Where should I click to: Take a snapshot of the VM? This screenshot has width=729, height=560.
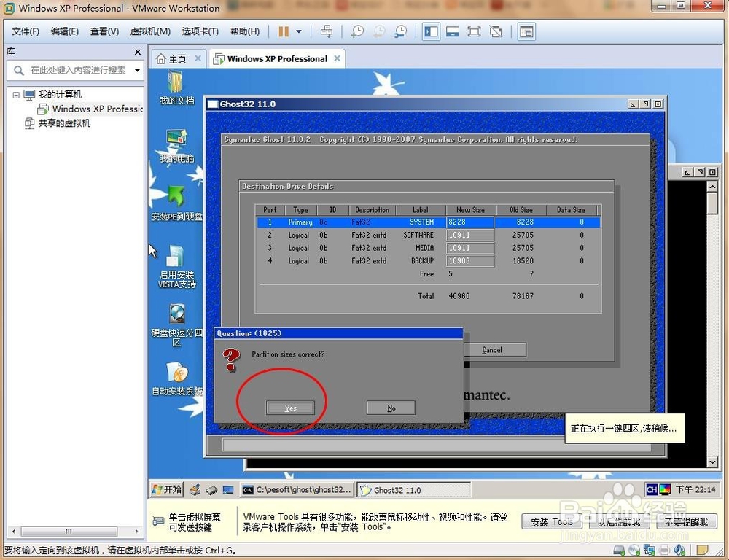357,31
